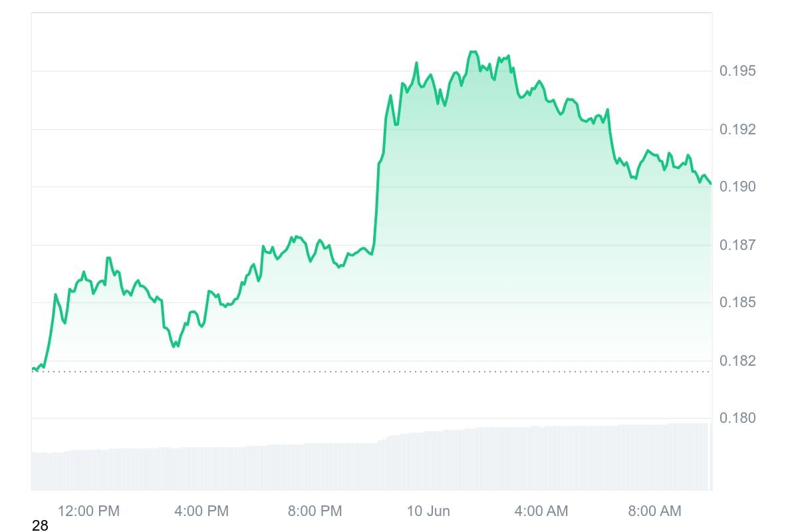Click the gray volume bars below the chart
The height and width of the screenshot is (532, 798).
[372, 465]
